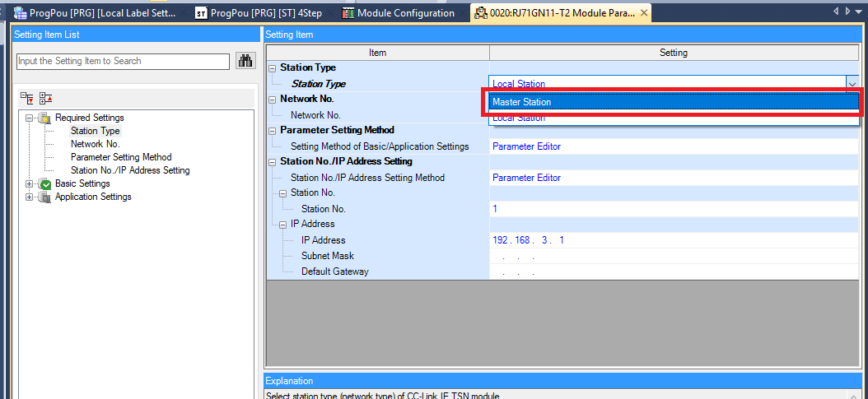Viewport: 868px width, 399px height.
Task: Expand Application Settings tree node
Action: (x=30, y=197)
